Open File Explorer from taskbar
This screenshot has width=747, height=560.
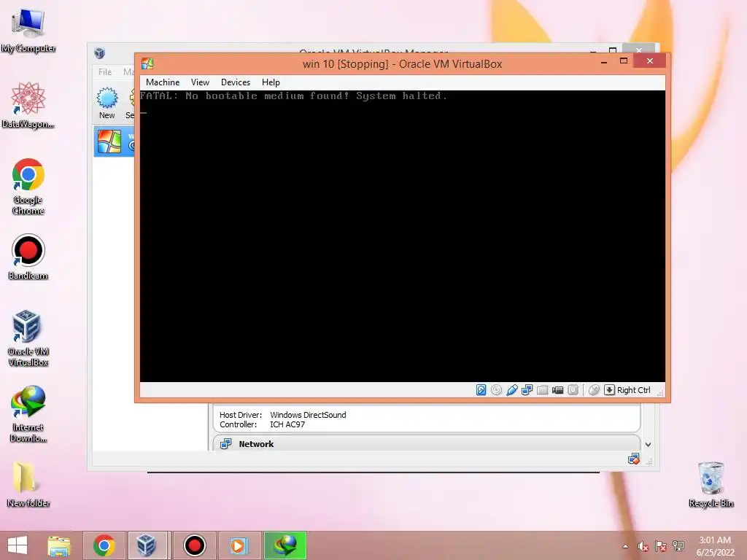coord(59,545)
